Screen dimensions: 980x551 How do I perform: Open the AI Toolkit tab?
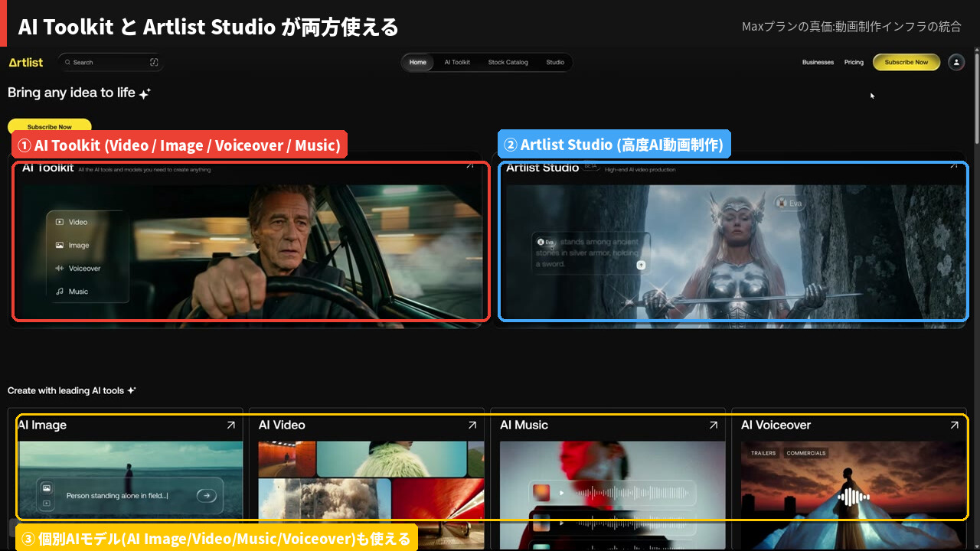457,62
